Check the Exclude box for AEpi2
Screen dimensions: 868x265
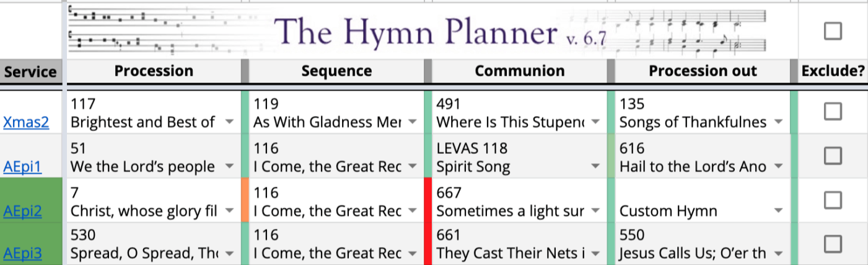(x=832, y=200)
